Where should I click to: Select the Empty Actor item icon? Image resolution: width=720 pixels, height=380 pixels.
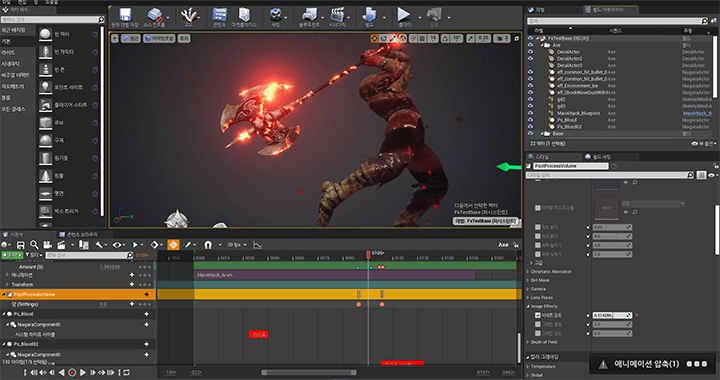[45, 34]
